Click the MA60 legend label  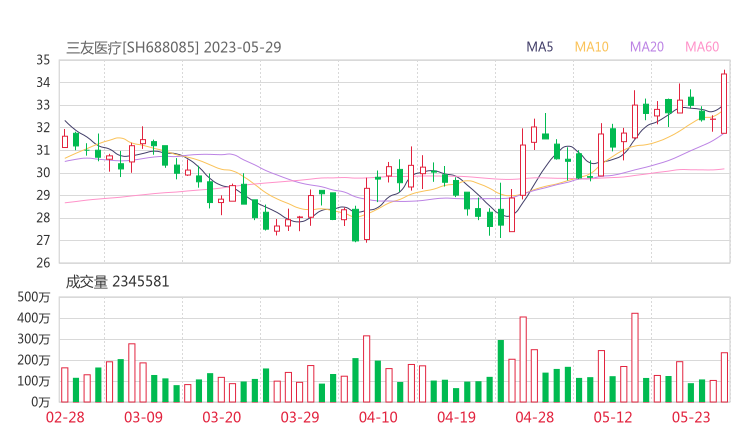click(702, 47)
